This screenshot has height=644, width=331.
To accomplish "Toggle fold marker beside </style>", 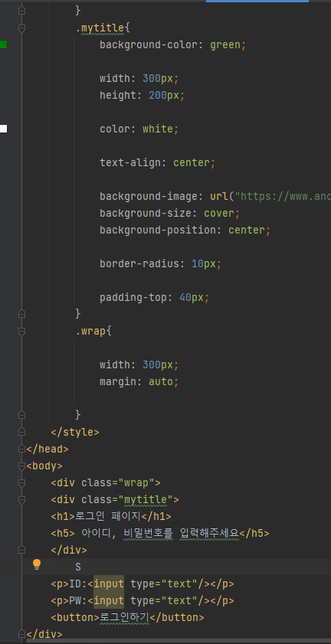I will [21, 432].
